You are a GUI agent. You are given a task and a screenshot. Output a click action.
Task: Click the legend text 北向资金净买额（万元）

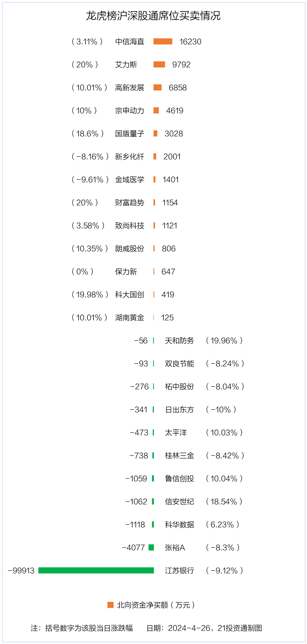[x=156, y=605]
